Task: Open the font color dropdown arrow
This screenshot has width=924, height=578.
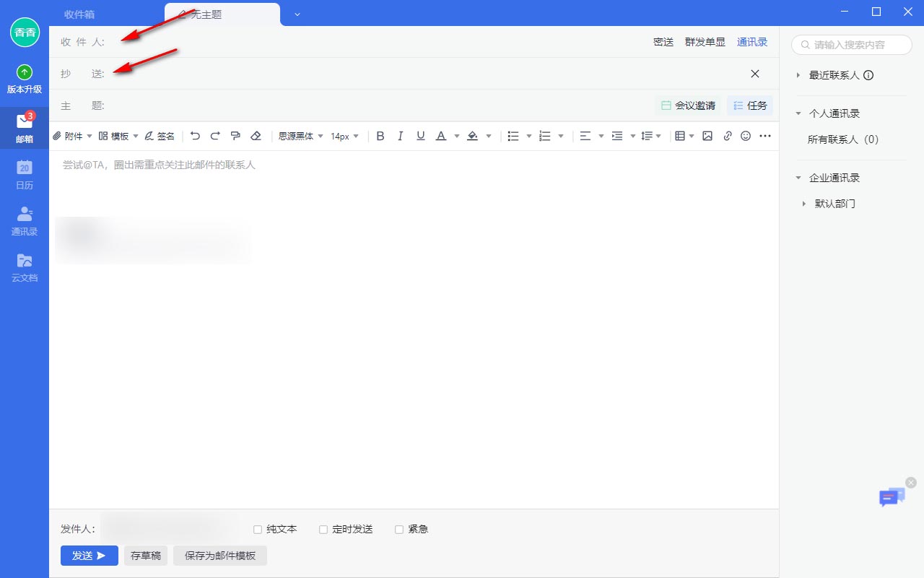Action: click(457, 136)
